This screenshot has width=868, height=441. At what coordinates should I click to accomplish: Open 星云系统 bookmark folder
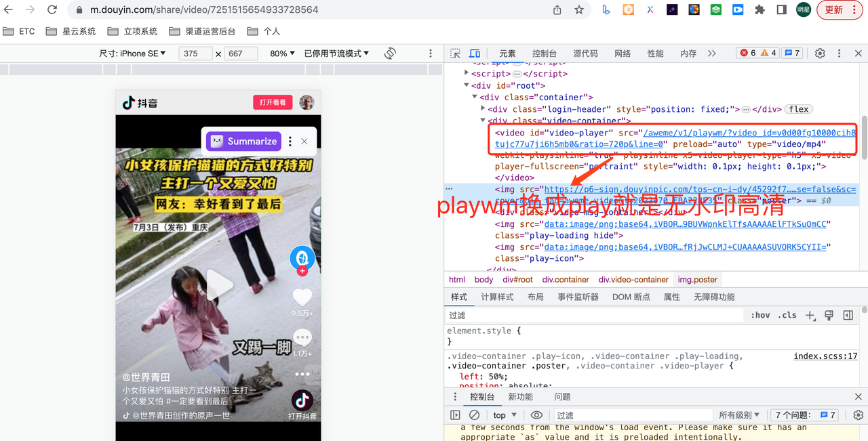(71, 31)
